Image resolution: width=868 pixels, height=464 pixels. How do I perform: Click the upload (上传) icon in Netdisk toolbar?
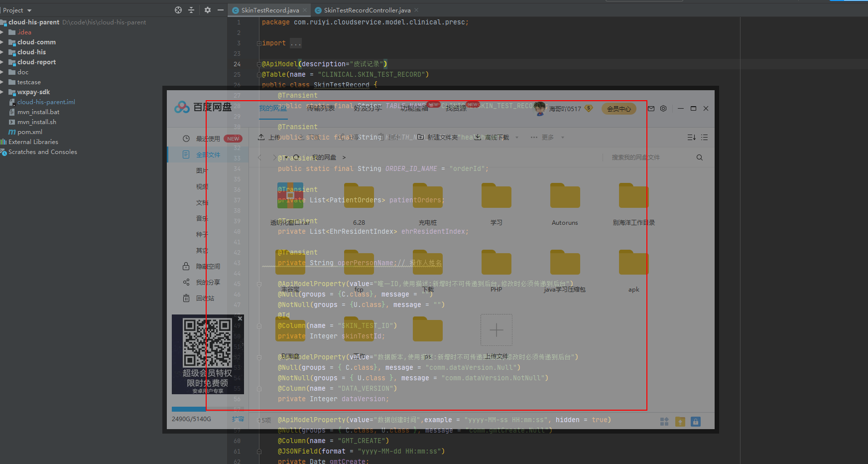pyautogui.click(x=261, y=137)
